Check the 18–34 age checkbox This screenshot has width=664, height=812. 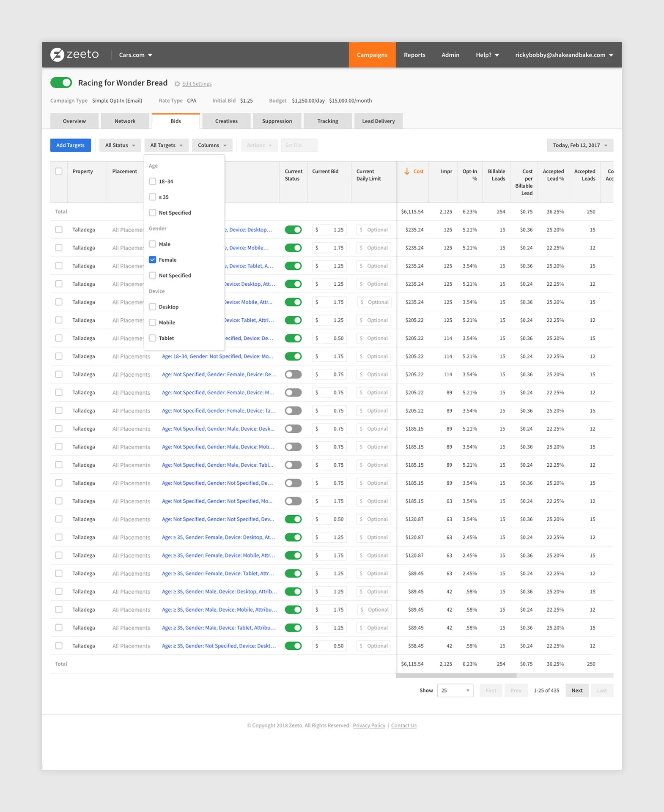pos(153,181)
